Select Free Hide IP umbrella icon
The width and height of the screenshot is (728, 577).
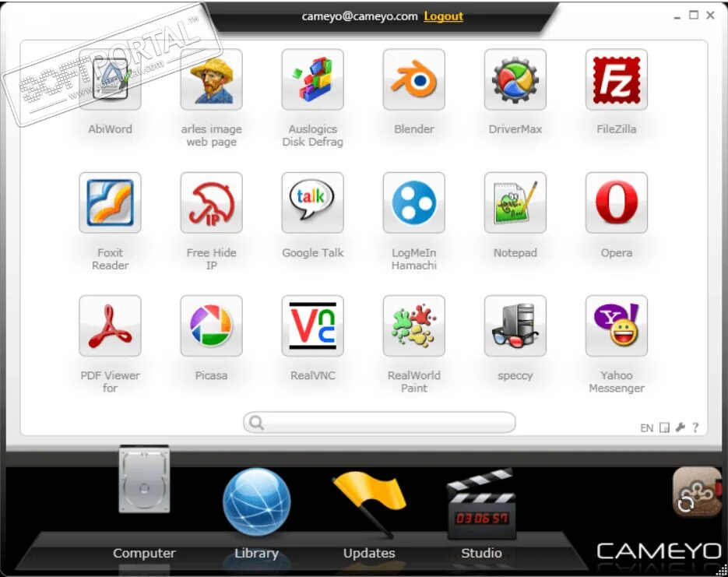pos(211,202)
